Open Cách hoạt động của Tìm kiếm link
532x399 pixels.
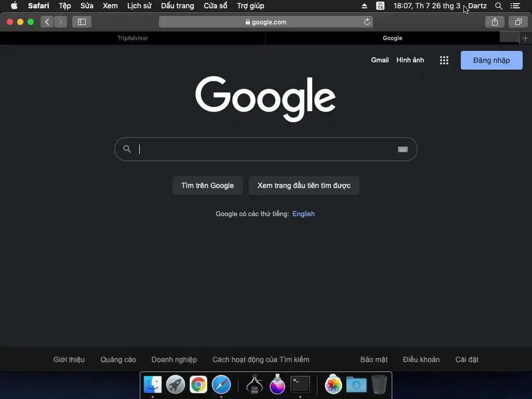coord(261,360)
